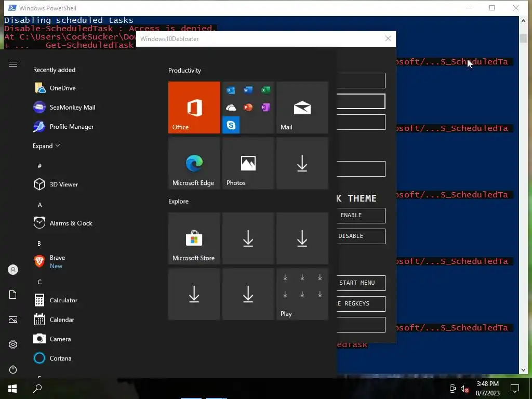Open the Play folder tile
Screen dimensions: 532x399
tap(302, 294)
